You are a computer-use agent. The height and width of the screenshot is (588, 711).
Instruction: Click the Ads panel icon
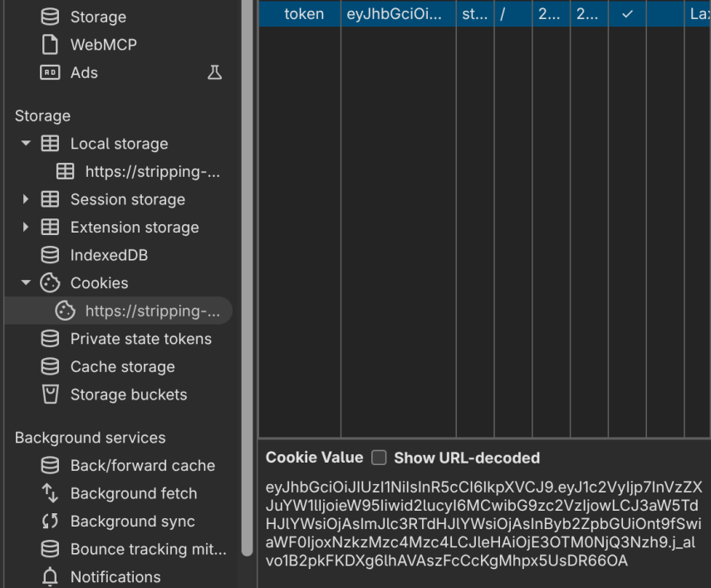tap(50, 72)
